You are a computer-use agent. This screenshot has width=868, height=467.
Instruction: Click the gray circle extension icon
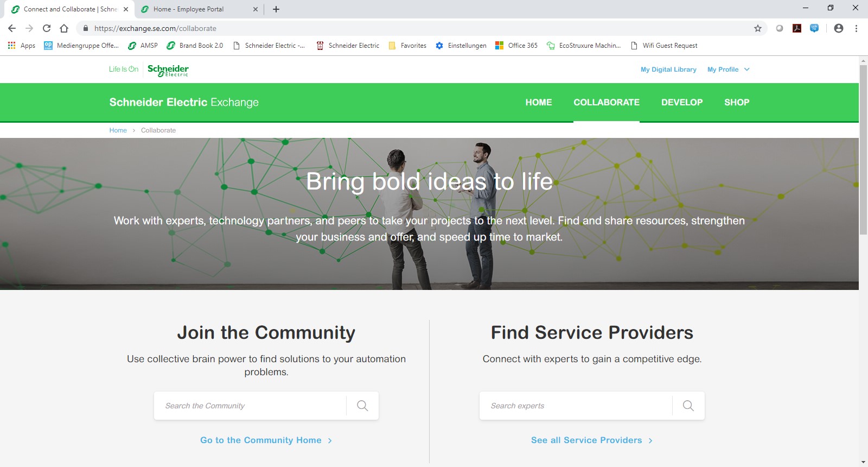pos(780,28)
